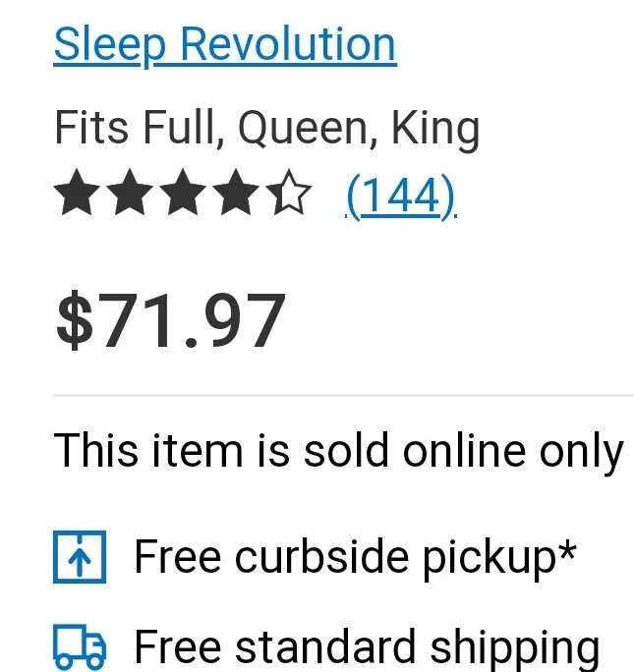Click the horizontal divider below the price
Screen dimensions: 634x672
coord(343,395)
